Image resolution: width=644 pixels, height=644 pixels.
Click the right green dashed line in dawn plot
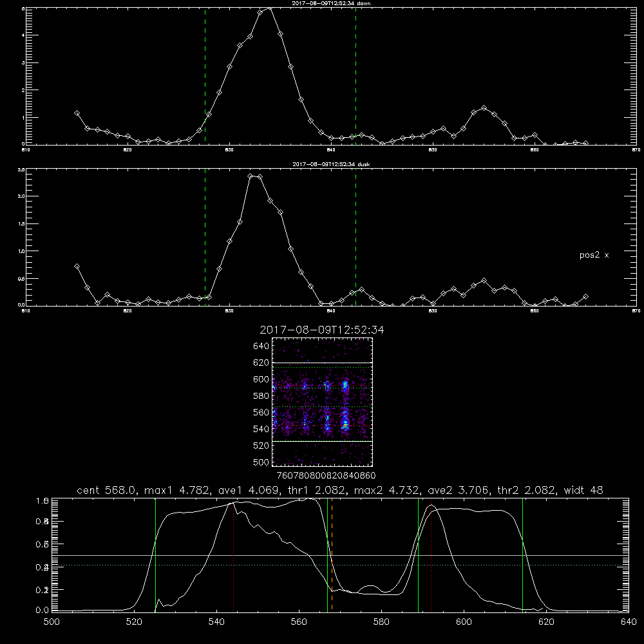(x=355, y=76)
